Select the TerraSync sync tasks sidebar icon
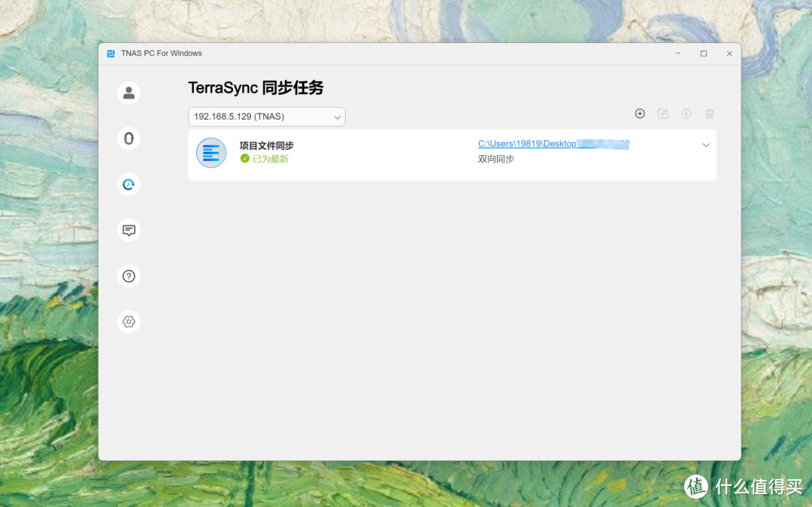Image resolution: width=812 pixels, height=507 pixels. 129,184
